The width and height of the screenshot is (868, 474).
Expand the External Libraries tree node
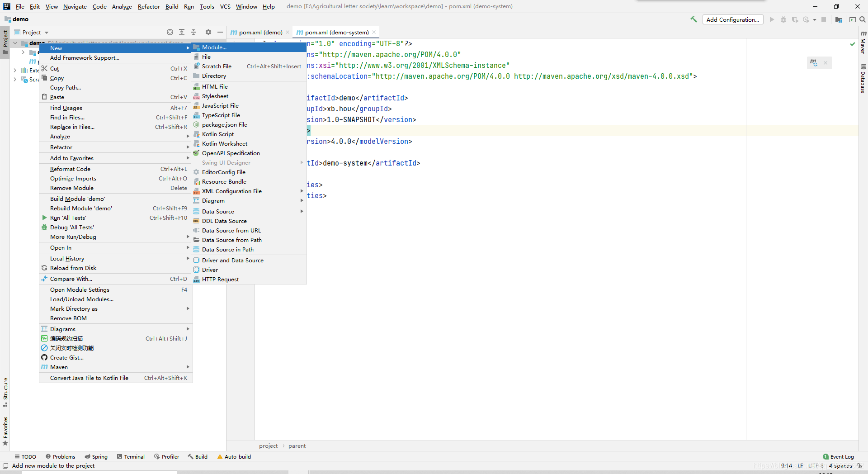pos(15,70)
